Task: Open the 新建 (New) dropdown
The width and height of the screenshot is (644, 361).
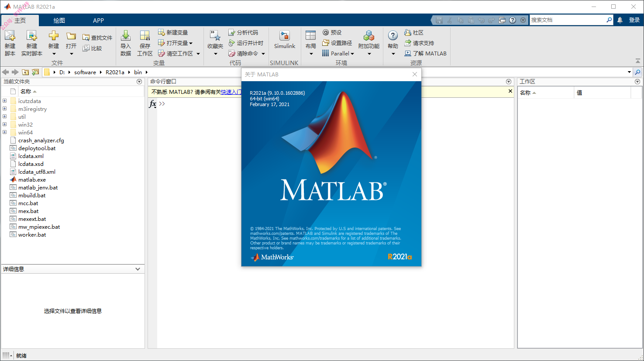Action: click(54, 54)
